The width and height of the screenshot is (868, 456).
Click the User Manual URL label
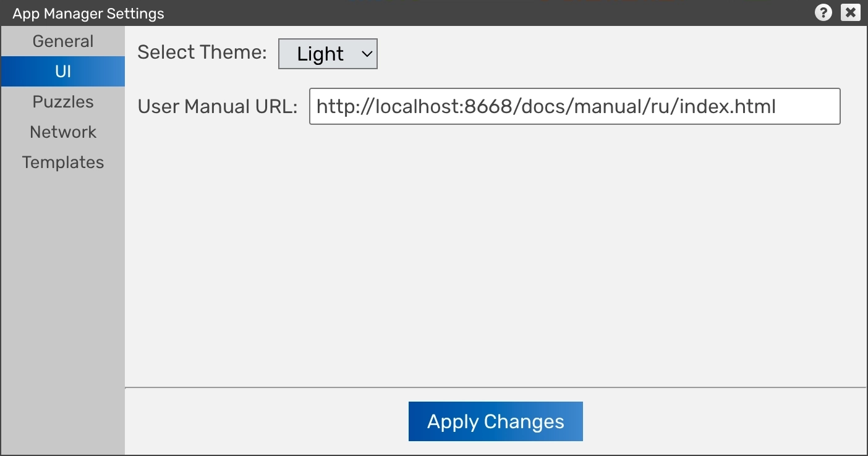pos(217,107)
